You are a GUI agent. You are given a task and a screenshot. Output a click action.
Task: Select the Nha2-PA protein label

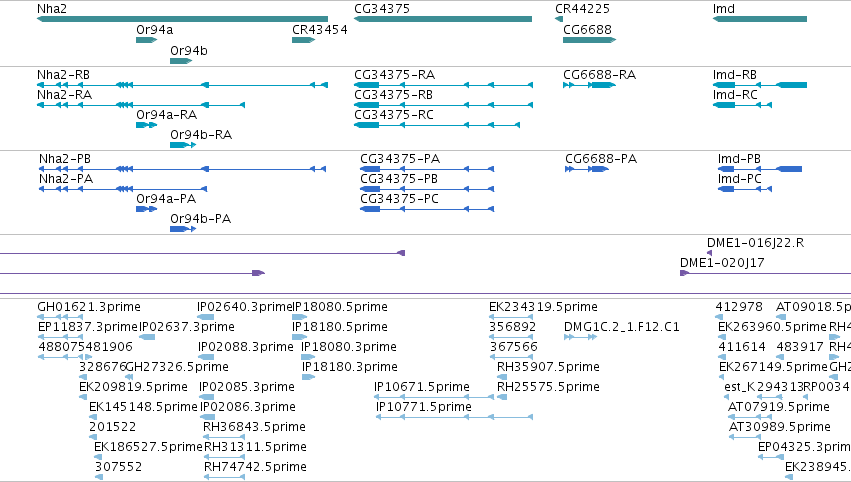pos(66,179)
